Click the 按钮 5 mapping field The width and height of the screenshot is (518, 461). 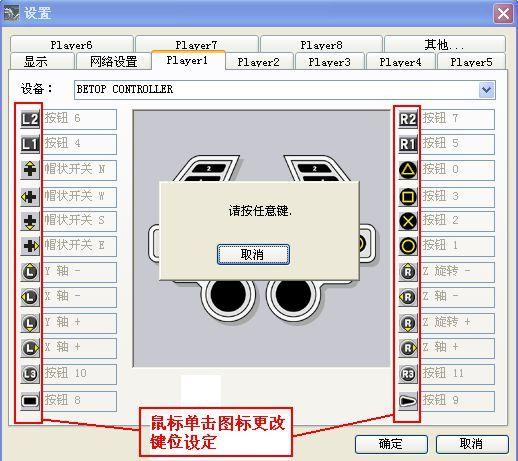(x=457, y=144)
